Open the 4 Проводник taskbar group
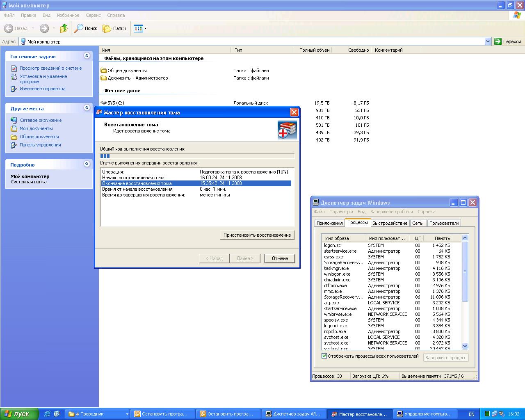The height and width of the screenshot is (420, 525). 97,414
